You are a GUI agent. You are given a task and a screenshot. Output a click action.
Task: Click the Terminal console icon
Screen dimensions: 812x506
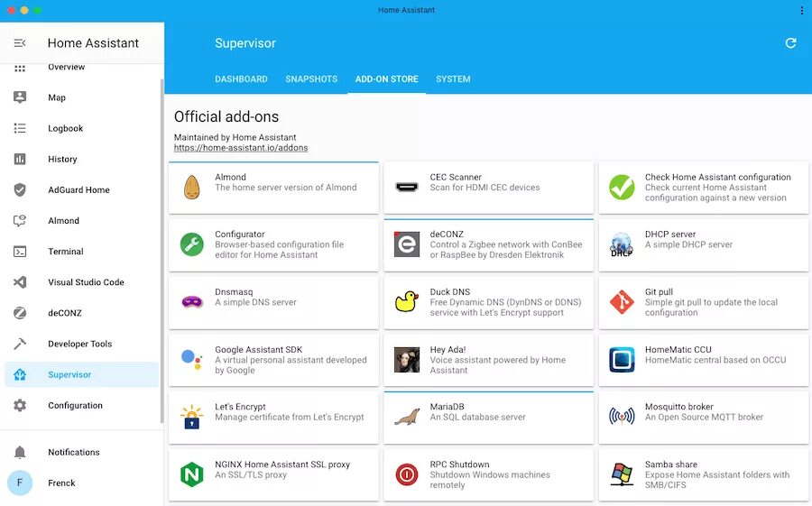tap(20, 251)
